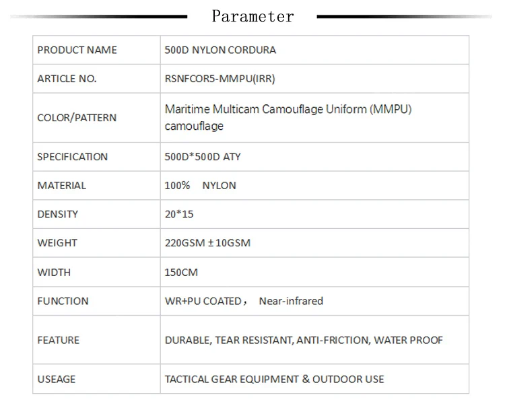The height and width of the screenshot is (420, 505).
Task: Select the WIDTH label cell
Action: point(96,272)
